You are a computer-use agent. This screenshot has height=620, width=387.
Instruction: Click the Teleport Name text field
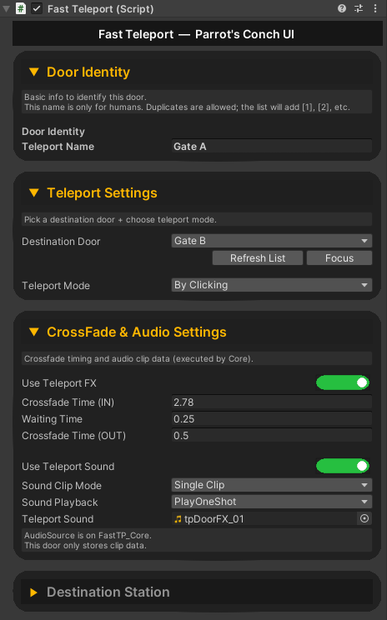[272, 146]
